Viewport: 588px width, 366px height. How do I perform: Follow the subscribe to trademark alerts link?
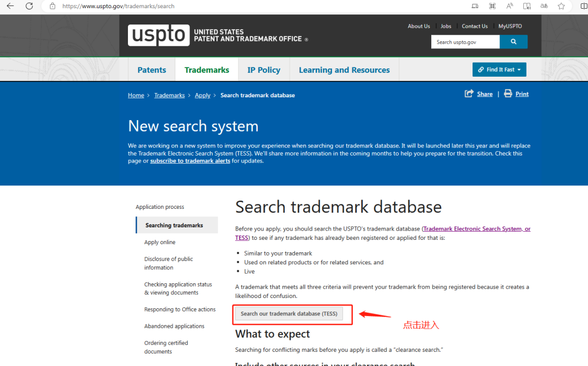point(190,161)
